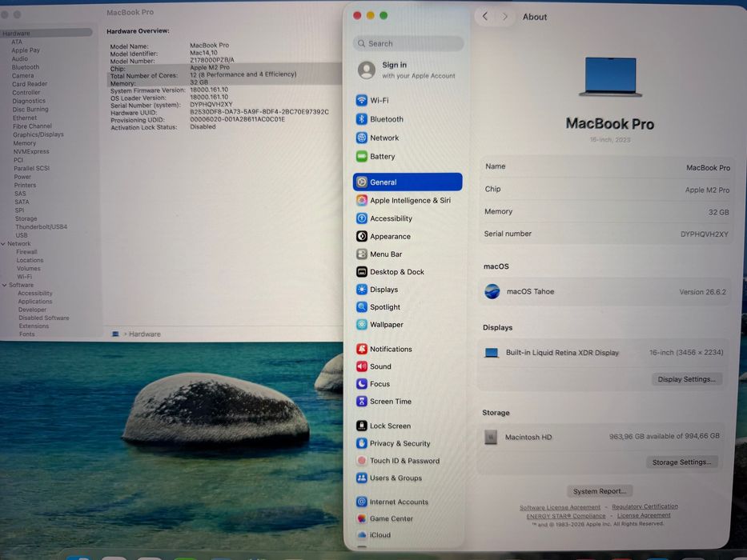Open Apple Intelligence & Siri icon
747x560 pixels.
pos(362,201)
